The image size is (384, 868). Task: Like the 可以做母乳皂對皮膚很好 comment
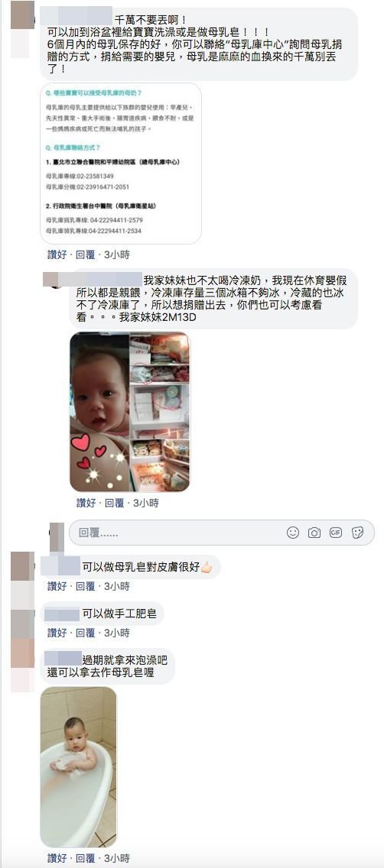pos(57,586)
